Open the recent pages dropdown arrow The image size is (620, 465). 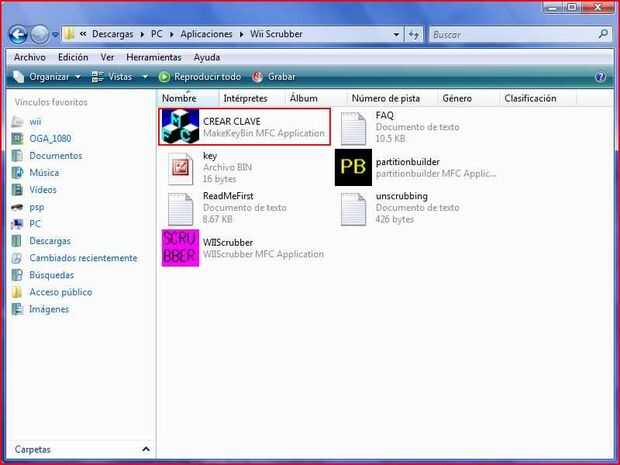pyautogui.click(x=55, y=35)
